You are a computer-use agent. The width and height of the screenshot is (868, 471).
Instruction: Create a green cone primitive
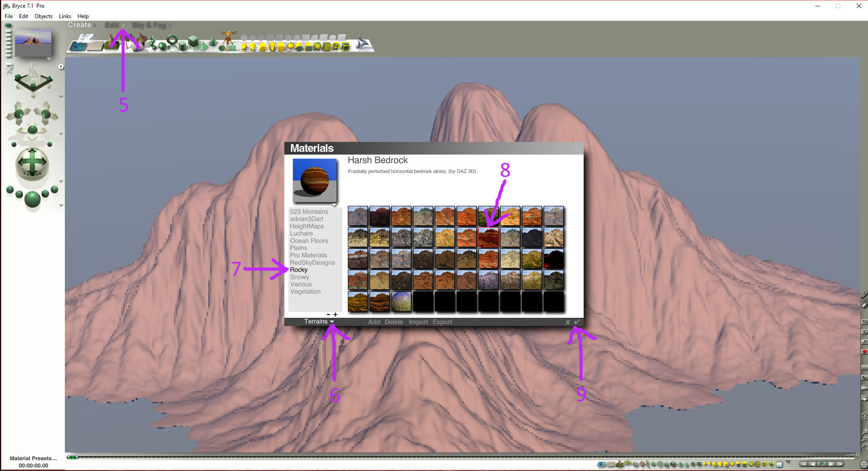[x=213, y=42]
